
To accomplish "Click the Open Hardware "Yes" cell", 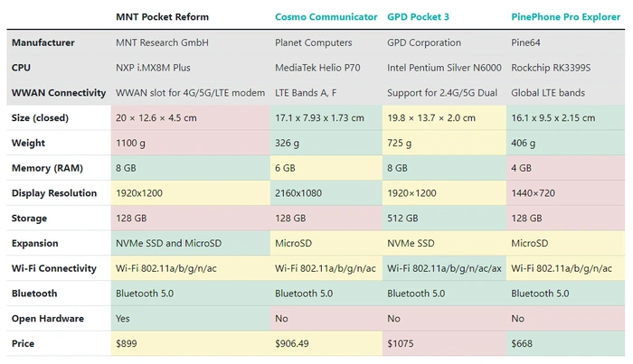I will 124,319.
